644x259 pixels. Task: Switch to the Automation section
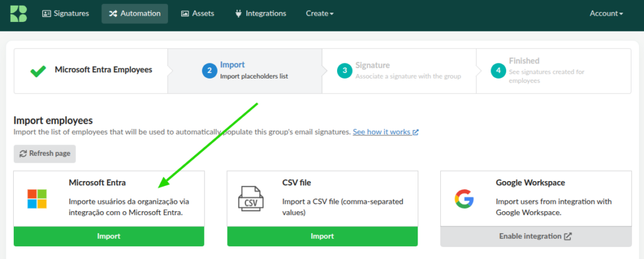135,13
